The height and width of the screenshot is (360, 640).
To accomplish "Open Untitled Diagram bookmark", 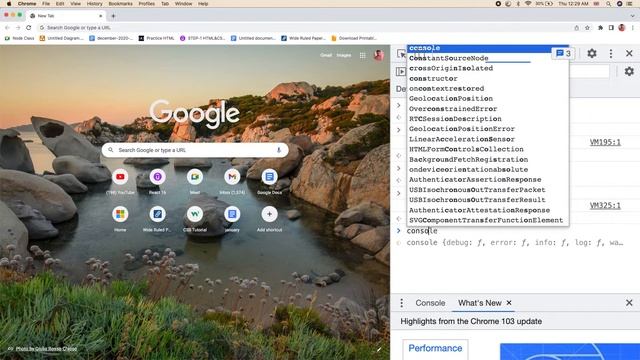I will pyautogui.click(x=62, y=38).
